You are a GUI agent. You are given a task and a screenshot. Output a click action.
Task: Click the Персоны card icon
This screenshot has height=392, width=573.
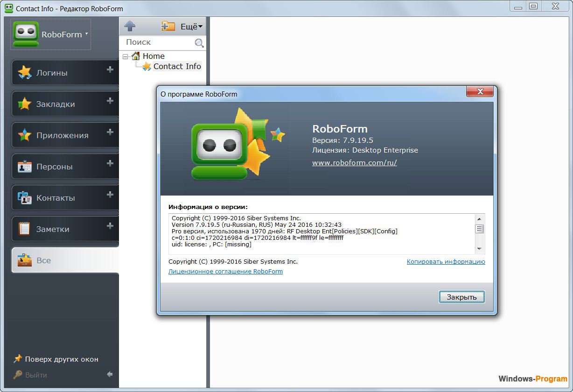pyautogui.click(x=24, y=167)
